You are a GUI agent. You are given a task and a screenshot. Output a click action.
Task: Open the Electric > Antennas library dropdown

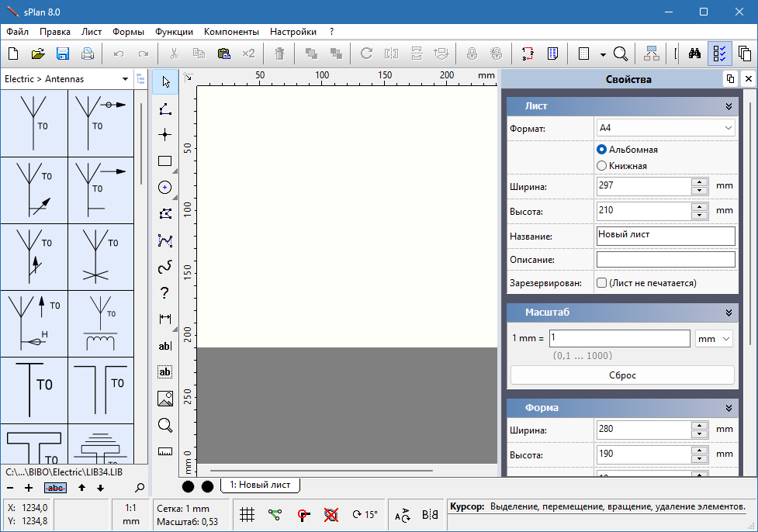(67, 79)
